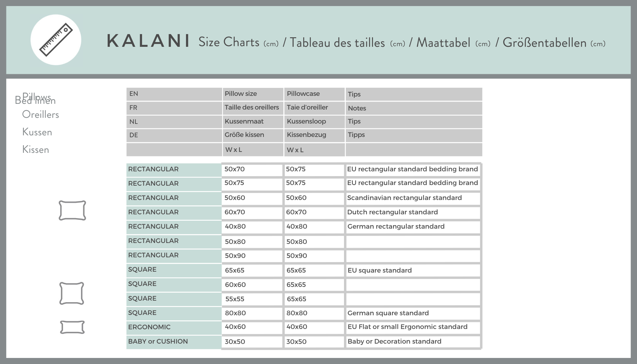637x364 pixels.
Task: Click 'EU square standard' tip
Action: click(x=413, y=270)
